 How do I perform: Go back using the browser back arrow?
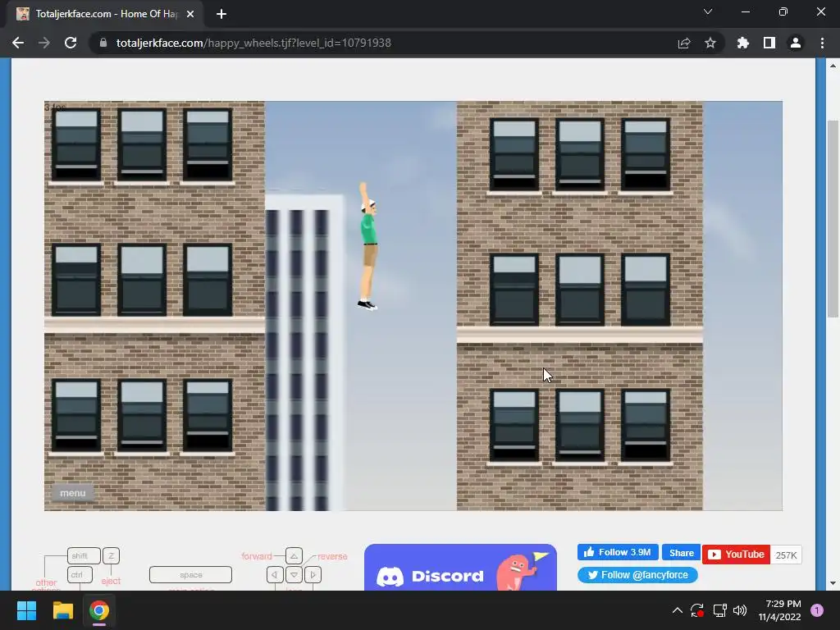(x=18, y=43)
